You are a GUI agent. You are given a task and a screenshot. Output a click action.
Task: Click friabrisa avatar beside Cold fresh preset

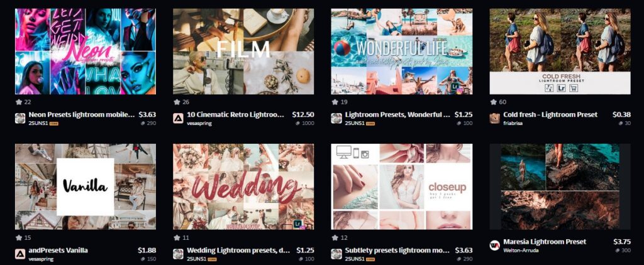(494, 119)
